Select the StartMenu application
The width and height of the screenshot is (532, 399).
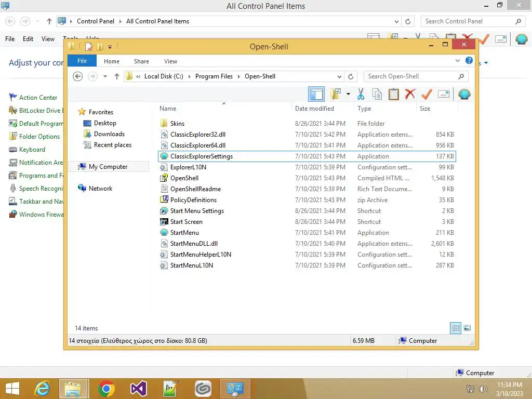307,232
